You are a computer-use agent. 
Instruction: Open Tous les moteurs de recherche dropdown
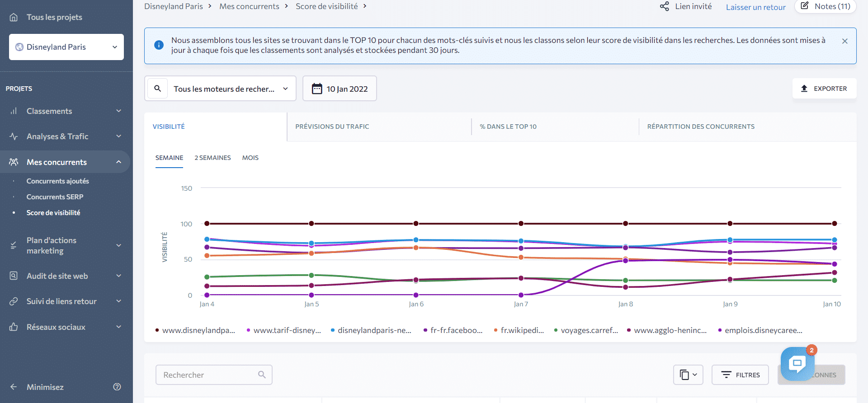pos(231,89)
